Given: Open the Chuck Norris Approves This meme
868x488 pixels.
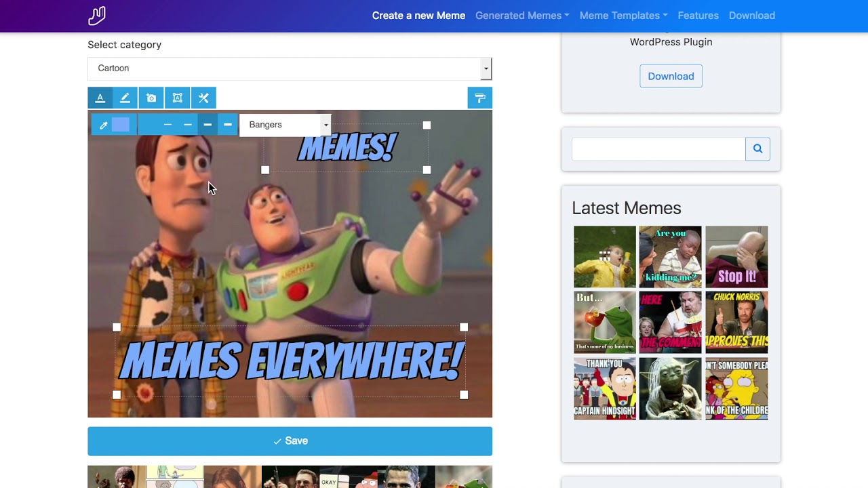Looking at the screenshot, I should pyautogui.click(x=736, y=323).
